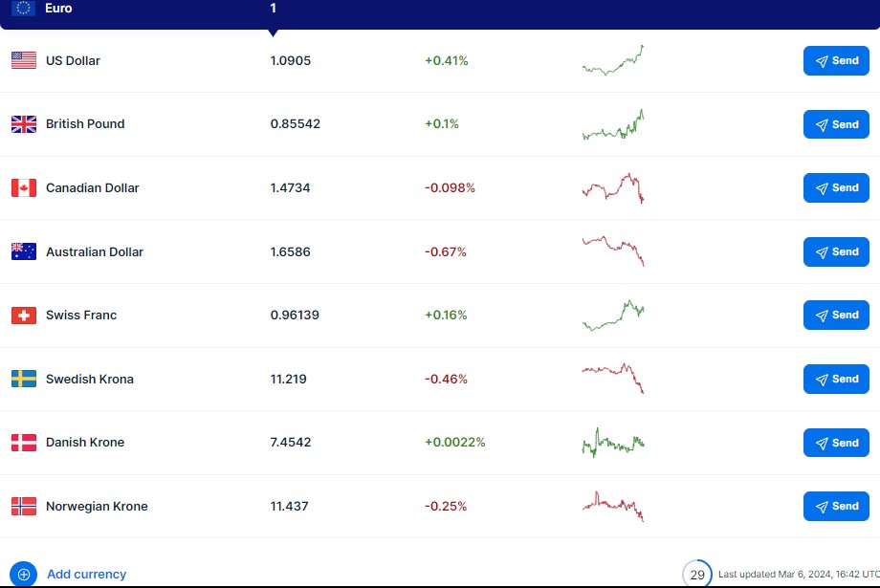
Task: Open the Add currency link
Action: pyautogui.click(x=86, y=575)
